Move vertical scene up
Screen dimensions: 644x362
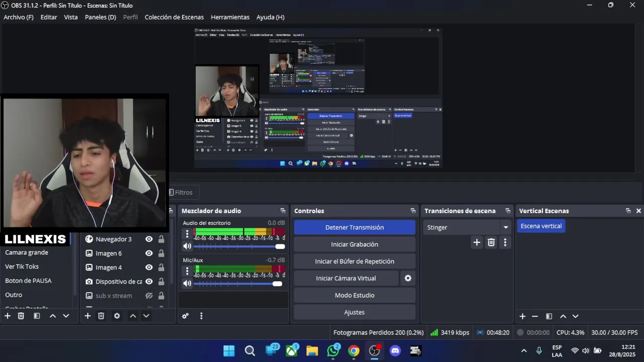(x=563, y=316)
